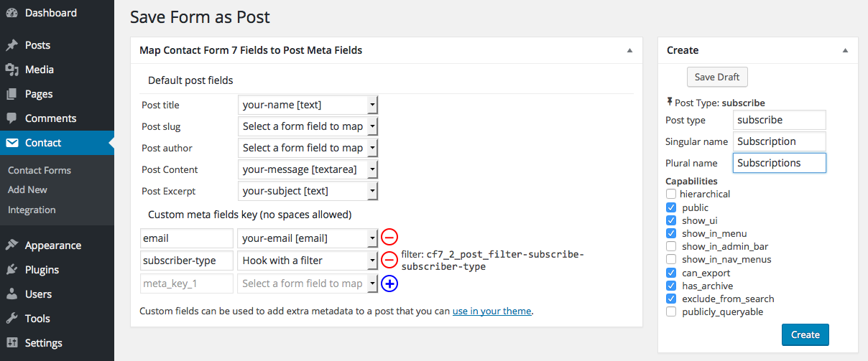
Task: Toggle the publicly_queryable checkbox
Action: (x=671, y=311)
